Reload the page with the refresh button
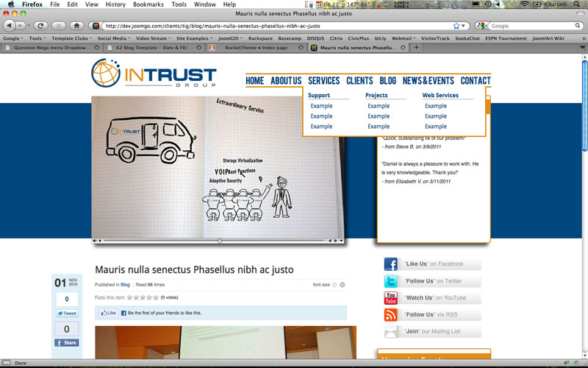This screenshot has height=368, width=588. click(40, 26)
